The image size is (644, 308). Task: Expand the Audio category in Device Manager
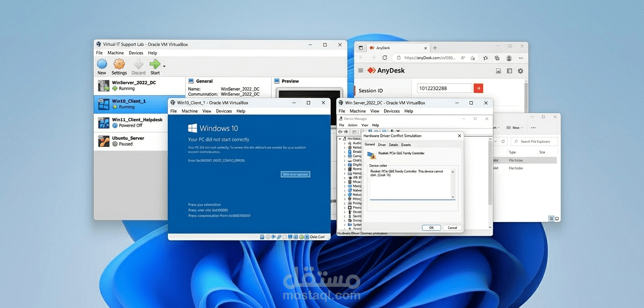[344, 143]
